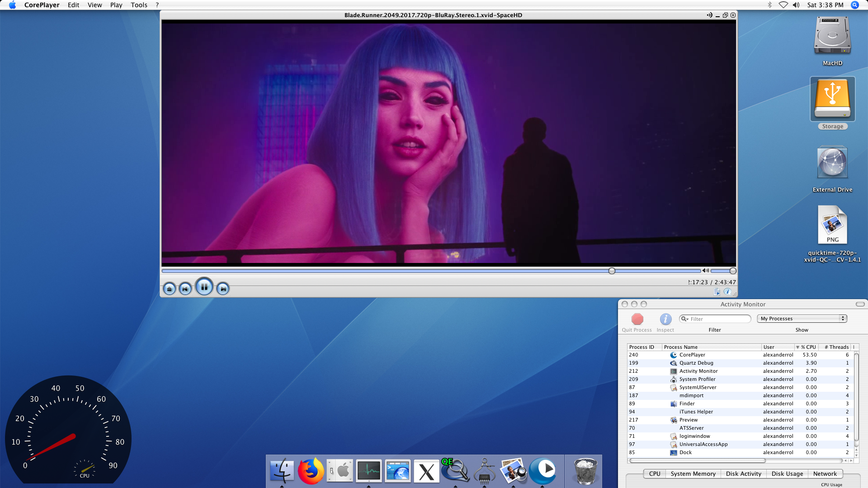This screenshot has height=488, width=868.
Task: Switch to the System Memory tab
Action: pyautogui.click(x=693, y=474)
